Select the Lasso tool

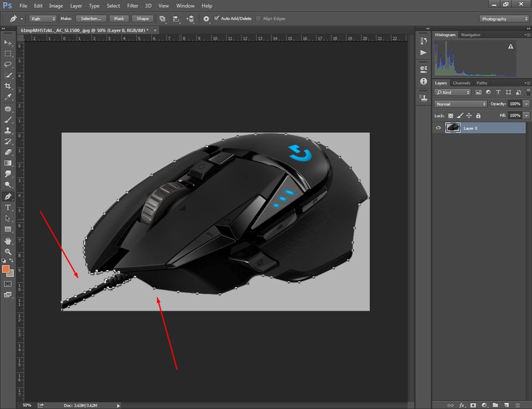click(7, 64)
